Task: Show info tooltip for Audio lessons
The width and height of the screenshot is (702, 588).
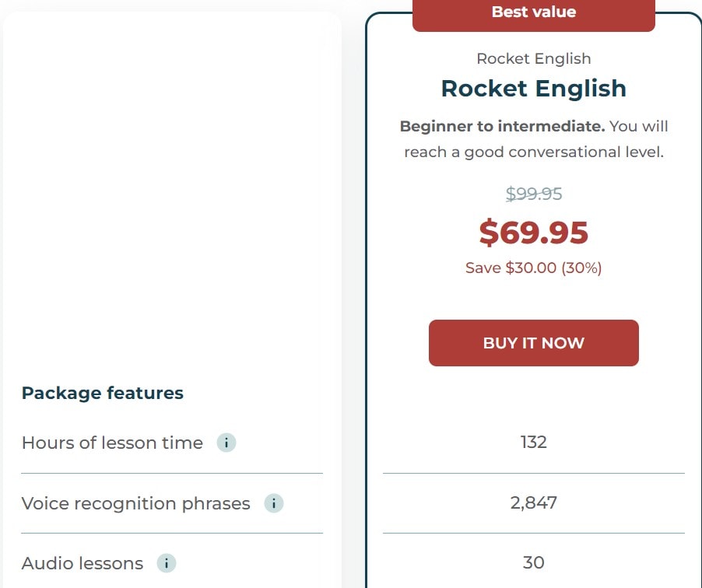Action: [167, 563]
